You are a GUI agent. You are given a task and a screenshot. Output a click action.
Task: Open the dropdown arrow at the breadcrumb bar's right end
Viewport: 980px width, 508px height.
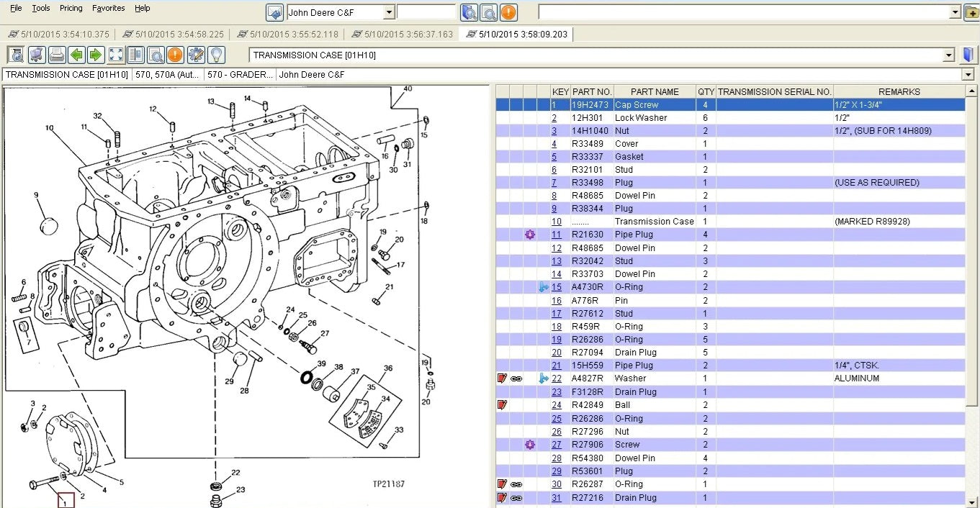968,74
